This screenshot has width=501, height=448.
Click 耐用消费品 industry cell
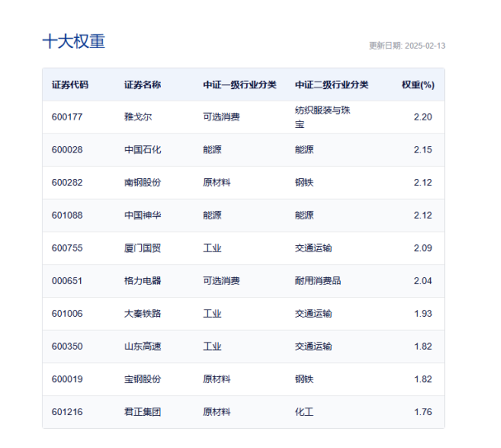point(318,281)
